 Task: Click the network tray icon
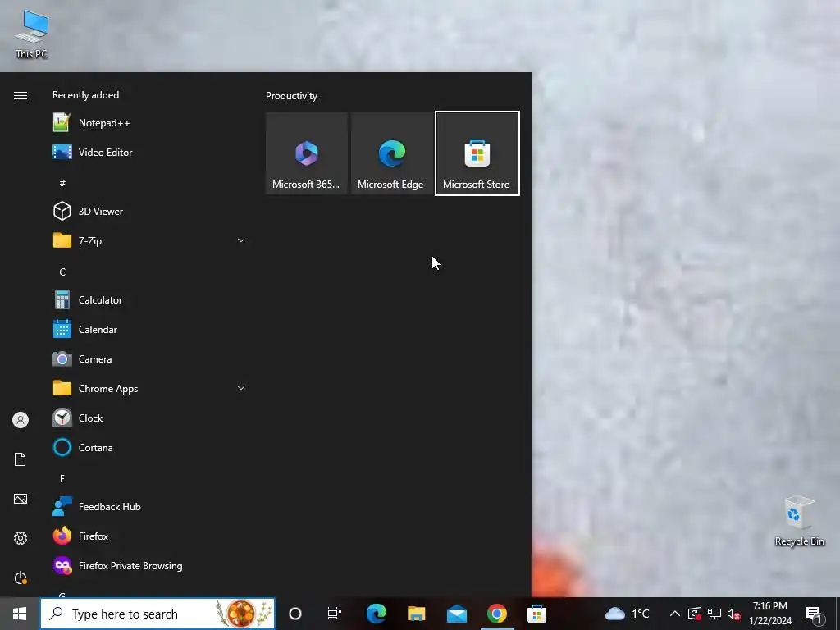[x=714, y=614]
